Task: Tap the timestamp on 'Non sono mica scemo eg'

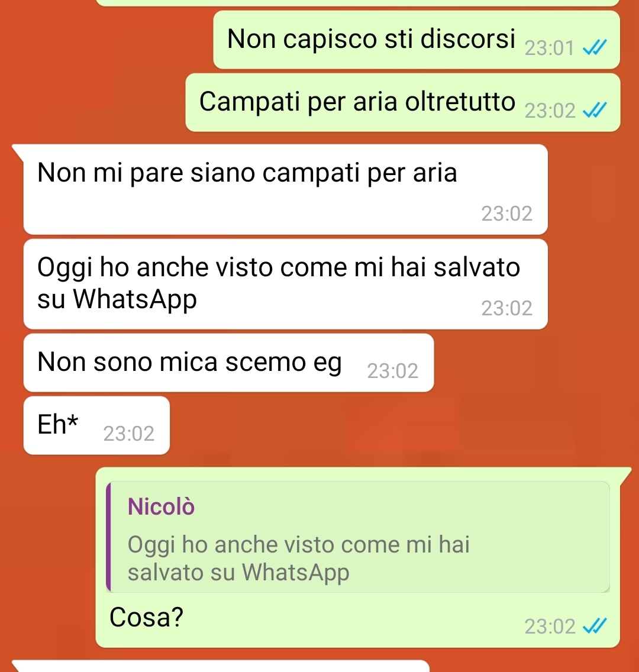Action: click(x=393, y=371)
